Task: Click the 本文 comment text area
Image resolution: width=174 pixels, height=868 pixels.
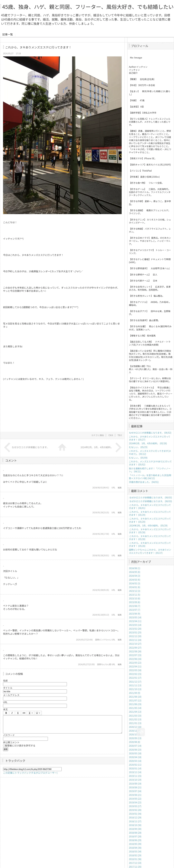Action: 62,724
